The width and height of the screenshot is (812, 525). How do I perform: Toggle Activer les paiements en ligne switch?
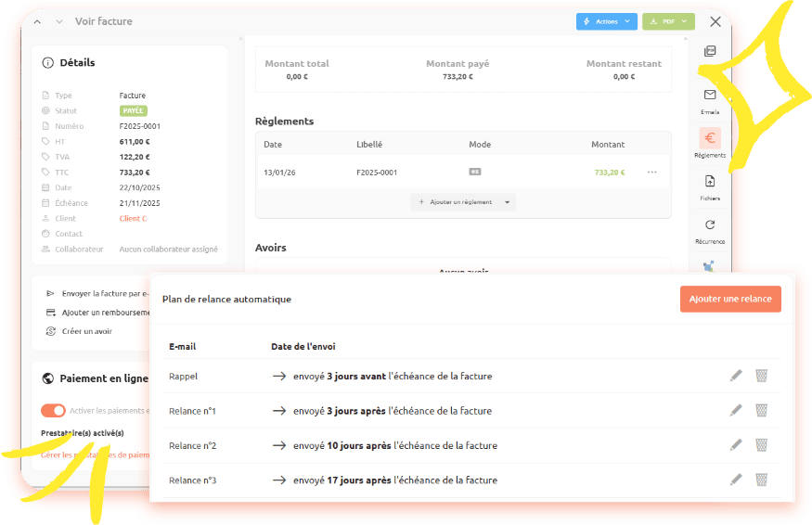point(53,410)
